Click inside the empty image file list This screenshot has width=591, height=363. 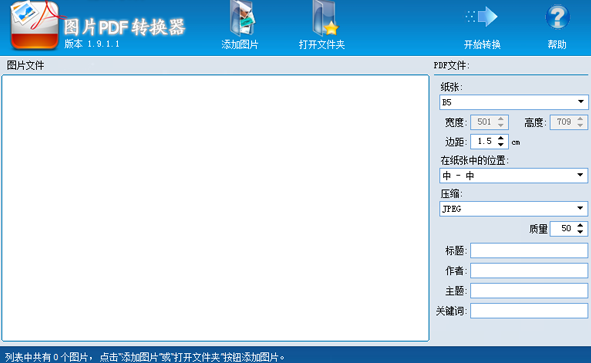215,208
